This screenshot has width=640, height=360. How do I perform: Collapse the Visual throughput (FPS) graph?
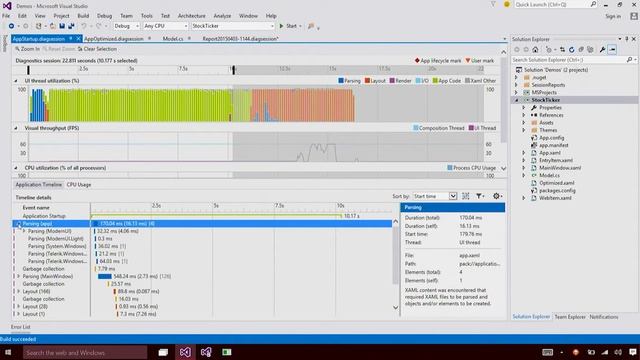click(16, 128)
